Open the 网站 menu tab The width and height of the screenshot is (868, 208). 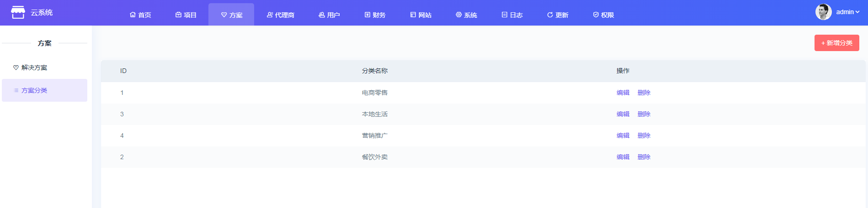click(x=421, y=15)
